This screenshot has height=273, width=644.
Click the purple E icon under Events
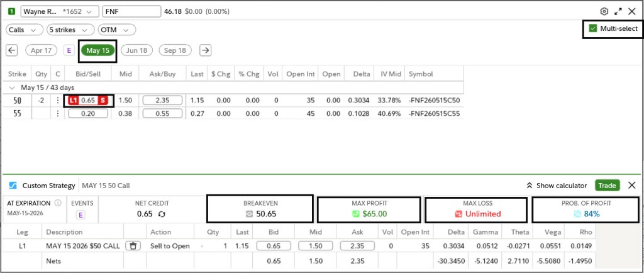coord(80,214)
